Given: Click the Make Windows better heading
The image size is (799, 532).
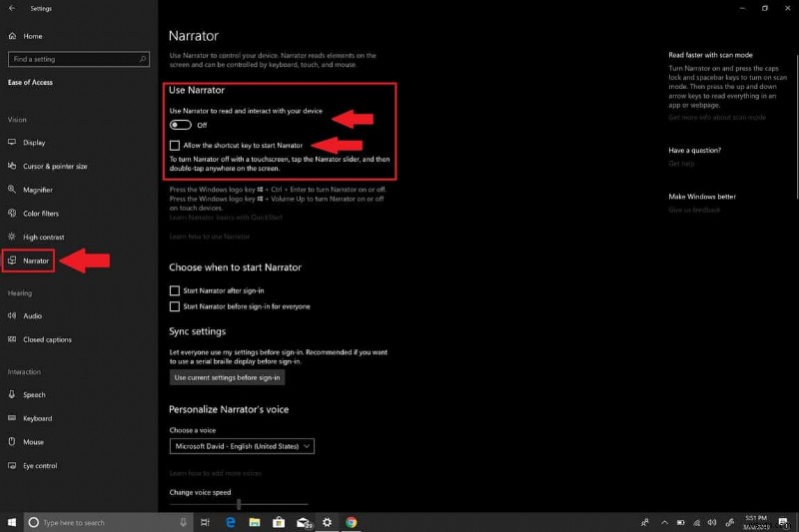Looking at the screenshot, I should coord(702,197).
